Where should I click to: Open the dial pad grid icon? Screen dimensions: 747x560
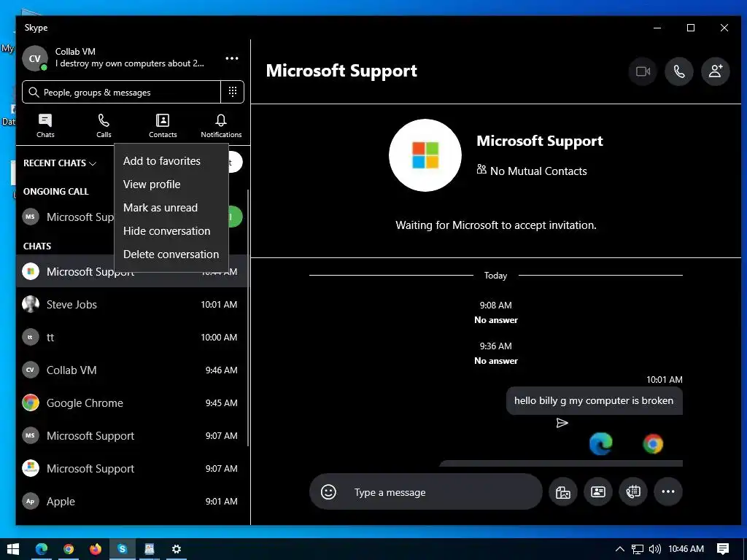pos(233,92)
